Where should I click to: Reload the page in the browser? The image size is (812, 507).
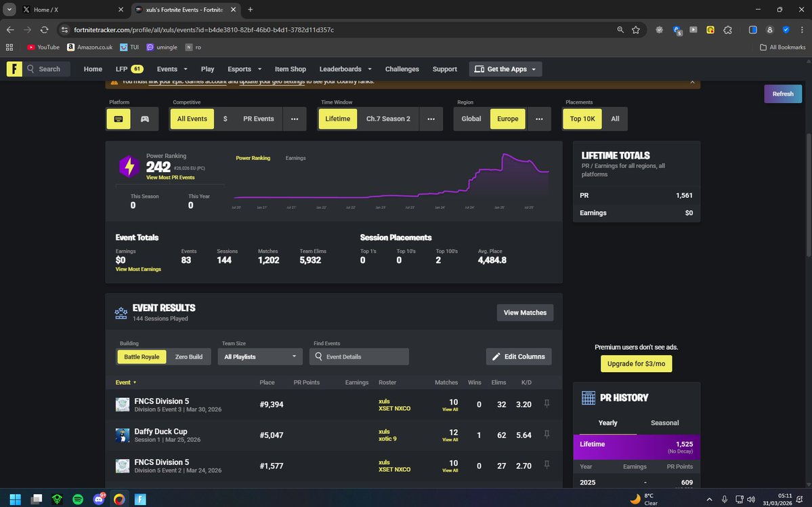click(45, 30)
